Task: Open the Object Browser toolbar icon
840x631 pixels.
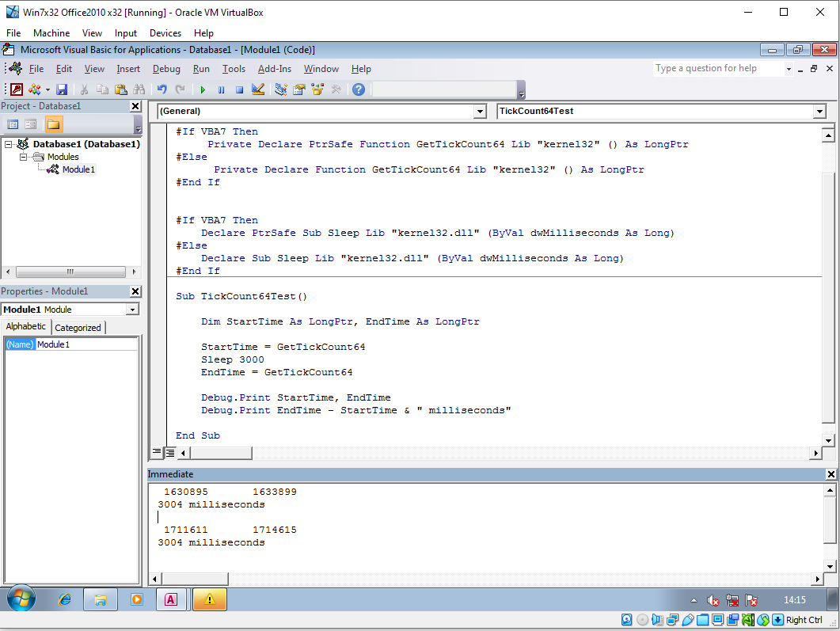Action: (x=317, y=89)
